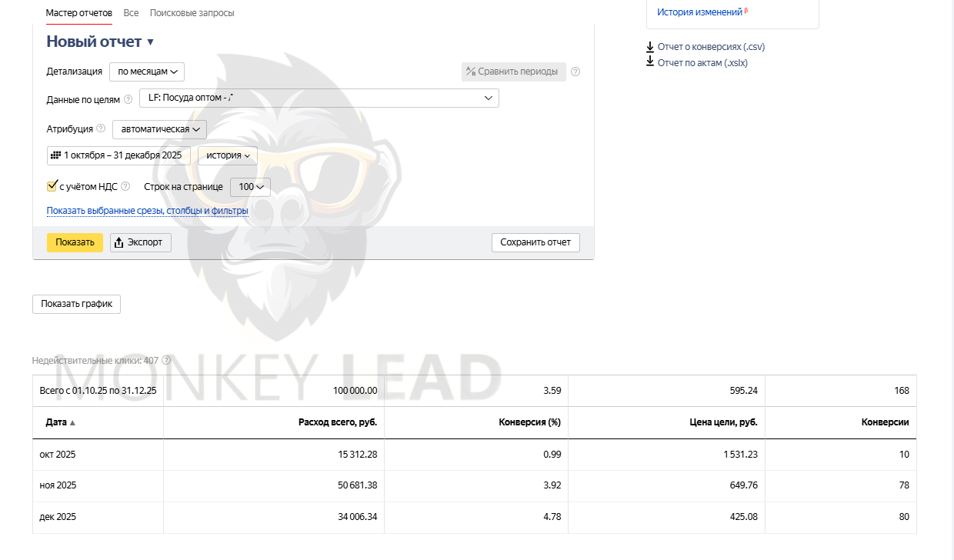Click the help icon beside Данные по целям
This screenshot has height=560, width=954.
[x=128, y=99]
